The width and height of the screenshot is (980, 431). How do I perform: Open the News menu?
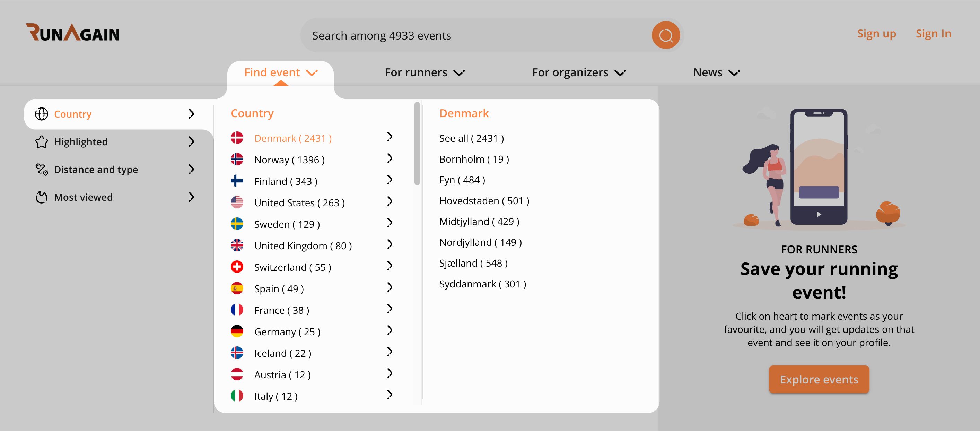tap(716, 72)
